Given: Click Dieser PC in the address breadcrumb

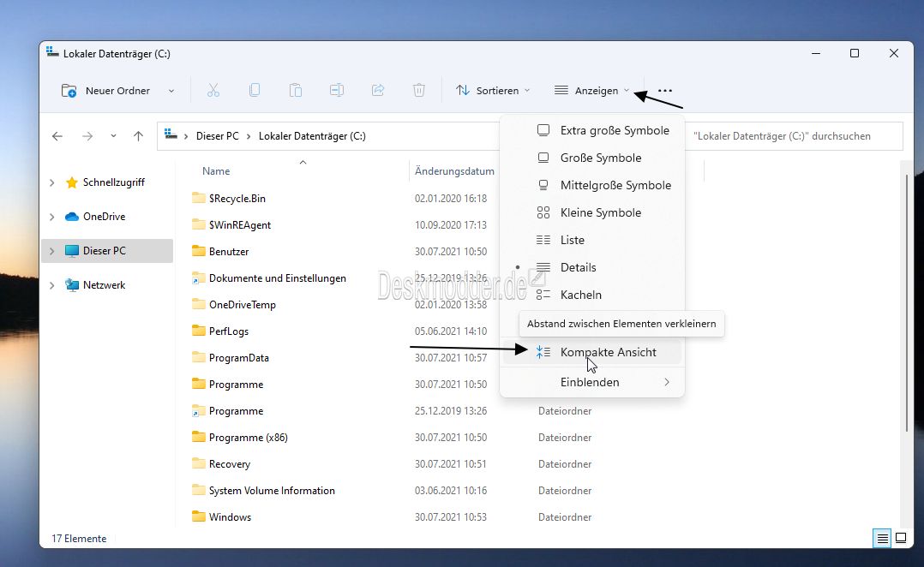Looking at the screenshot, I should pos(218,136).
